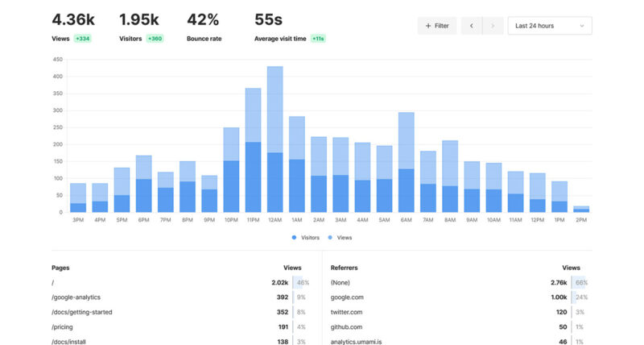The width and height of the screenshot is (644, 345).
Task: Open the Filter button
Action: pos(437,26)
